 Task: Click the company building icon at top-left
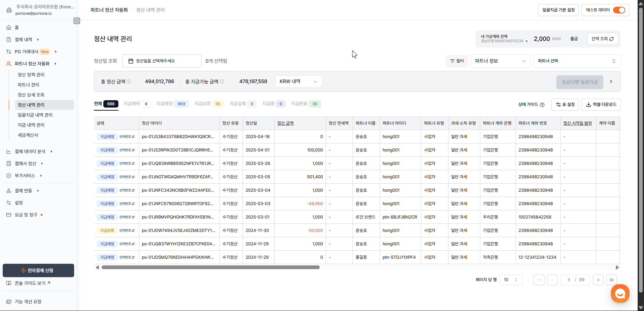point(9,10)
